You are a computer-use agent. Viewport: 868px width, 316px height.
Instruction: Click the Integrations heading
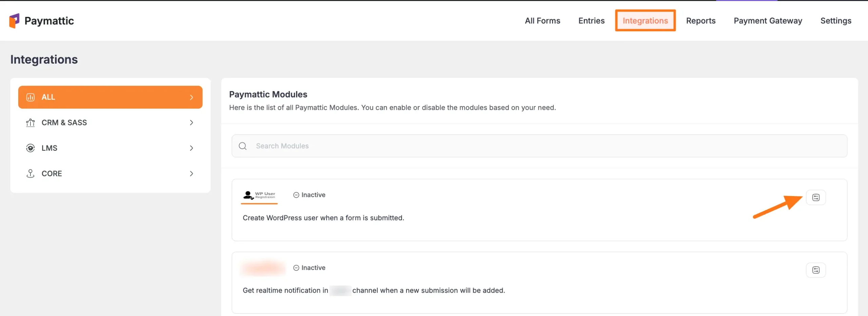click(44, 59)
